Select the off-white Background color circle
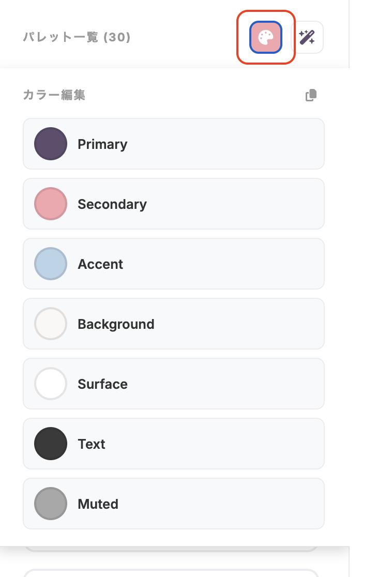Image resolution: width=392 pixels, height=577 pixels. tap(51, 324)
